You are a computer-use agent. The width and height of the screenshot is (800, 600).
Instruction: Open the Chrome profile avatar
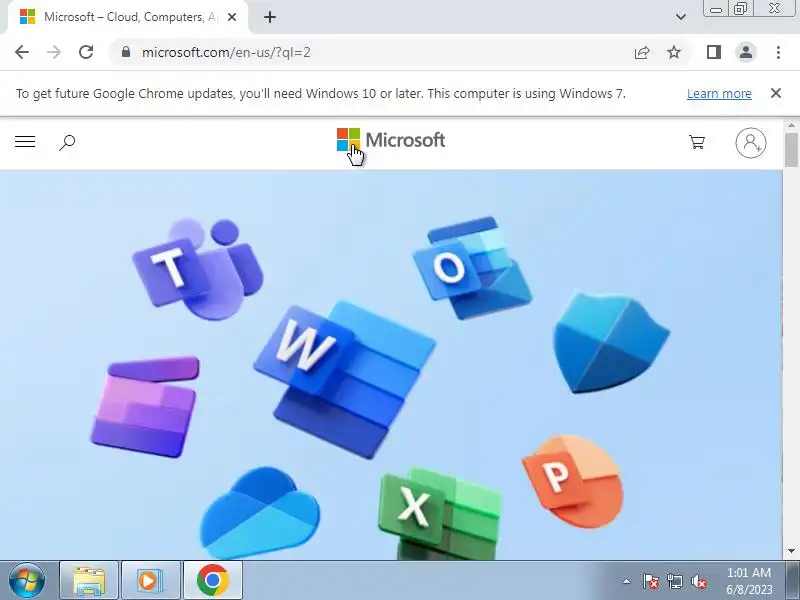pos(745,52)
